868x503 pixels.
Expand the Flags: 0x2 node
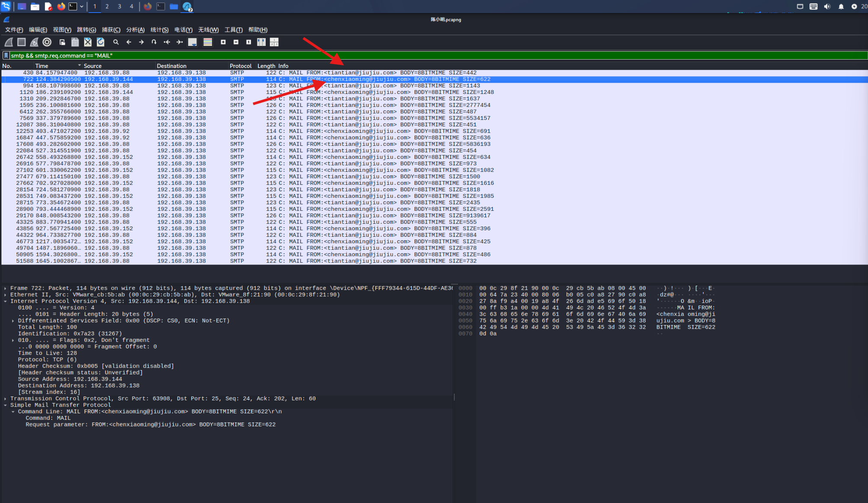pos(13,340)
